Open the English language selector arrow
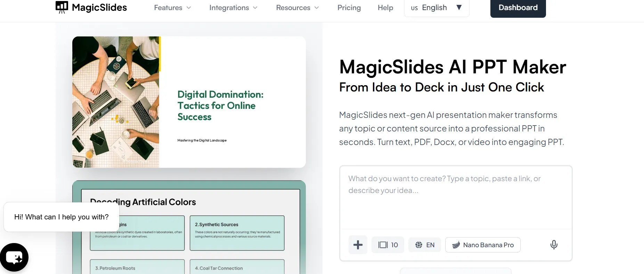 pyautogui.click(x=459, y=7)
